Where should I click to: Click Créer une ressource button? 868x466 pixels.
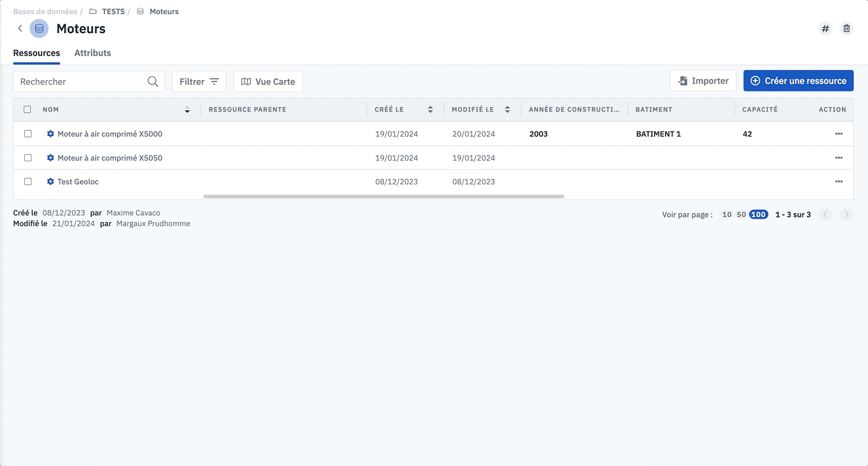[x=799, y=81]
